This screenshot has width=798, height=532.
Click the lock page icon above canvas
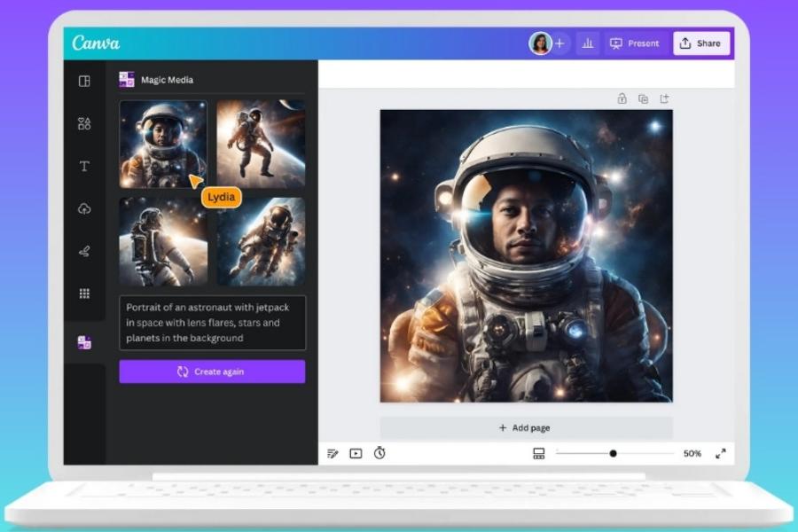[x=622, y=98]
